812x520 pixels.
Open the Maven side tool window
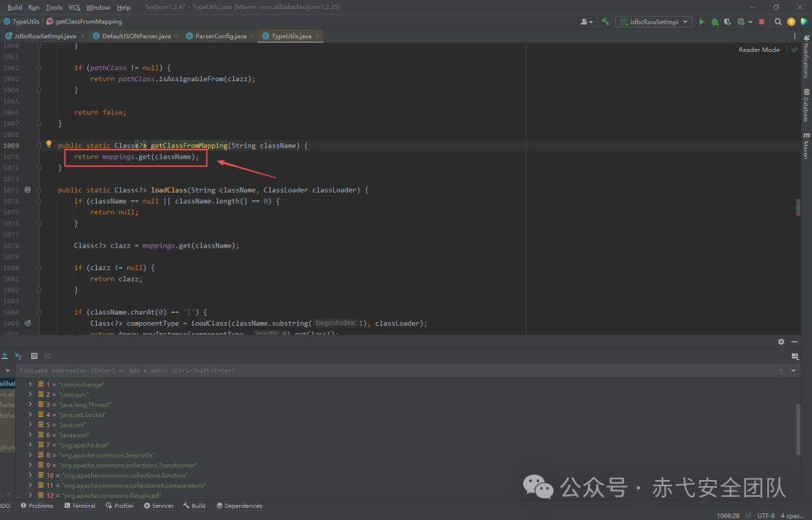806,146
